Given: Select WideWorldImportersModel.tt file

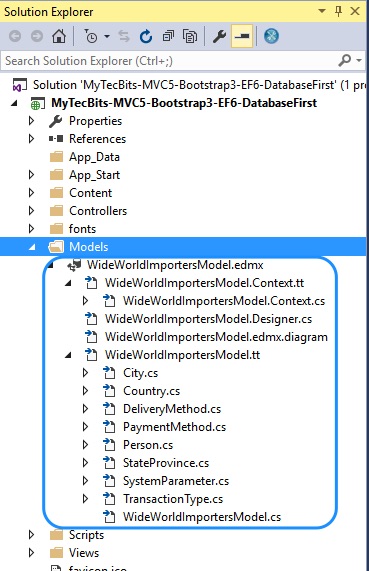Looking at the screenshot, I should point(182,355).
